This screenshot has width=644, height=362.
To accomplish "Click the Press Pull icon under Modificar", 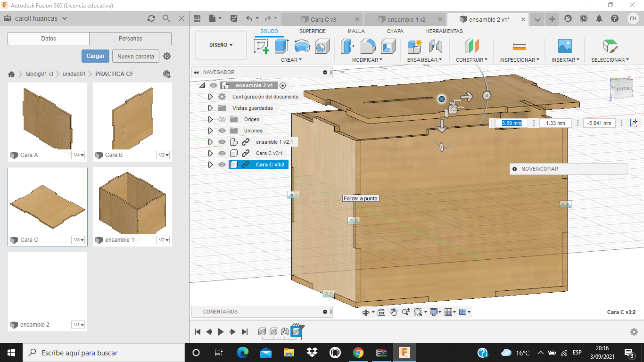I will [347, 46].
